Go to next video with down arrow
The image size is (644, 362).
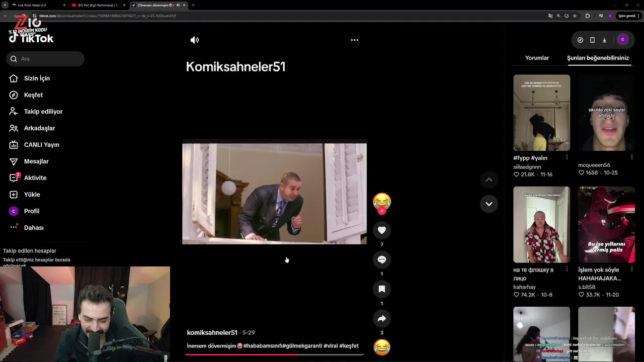[489, 204]
